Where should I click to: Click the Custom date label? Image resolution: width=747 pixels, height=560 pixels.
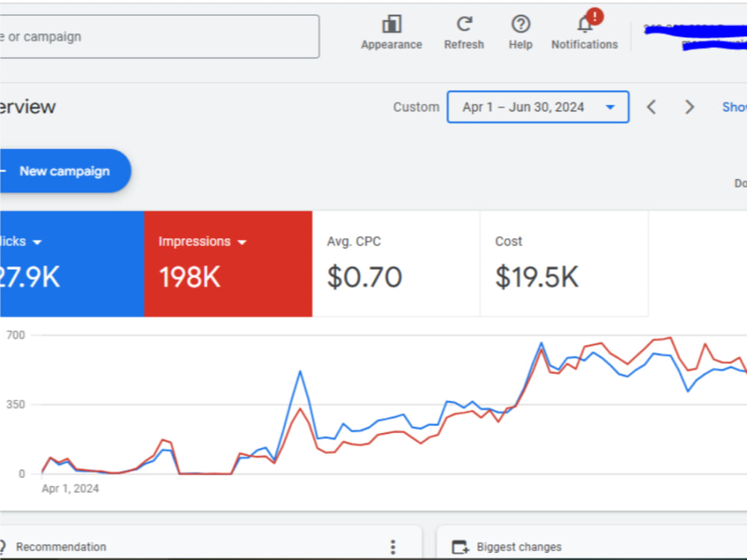pos(416,107)
